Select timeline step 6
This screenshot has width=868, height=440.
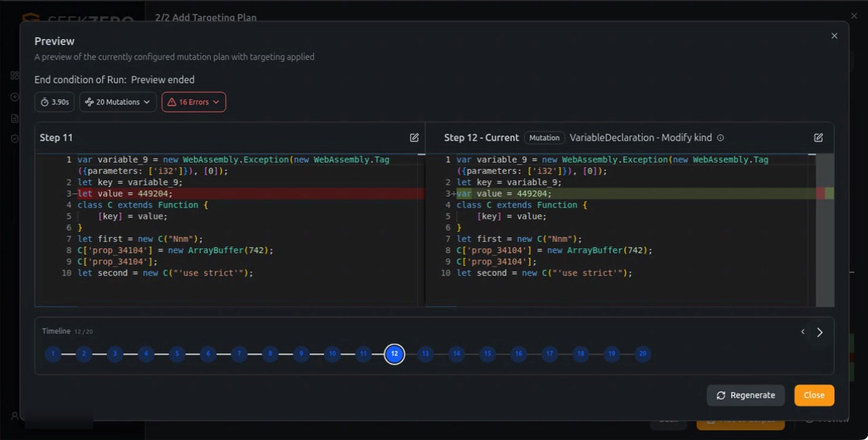pyautogui.click(x=208, y=354)
